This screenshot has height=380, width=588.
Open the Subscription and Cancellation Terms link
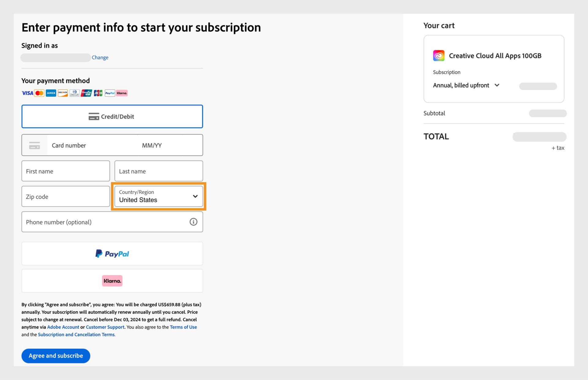click(x=76, y=335)
